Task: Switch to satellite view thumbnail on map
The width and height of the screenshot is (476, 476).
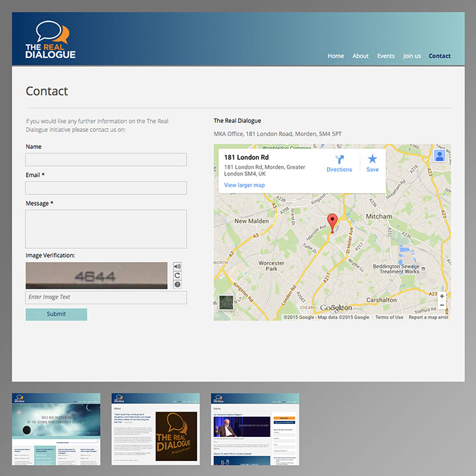Action: 226,302
